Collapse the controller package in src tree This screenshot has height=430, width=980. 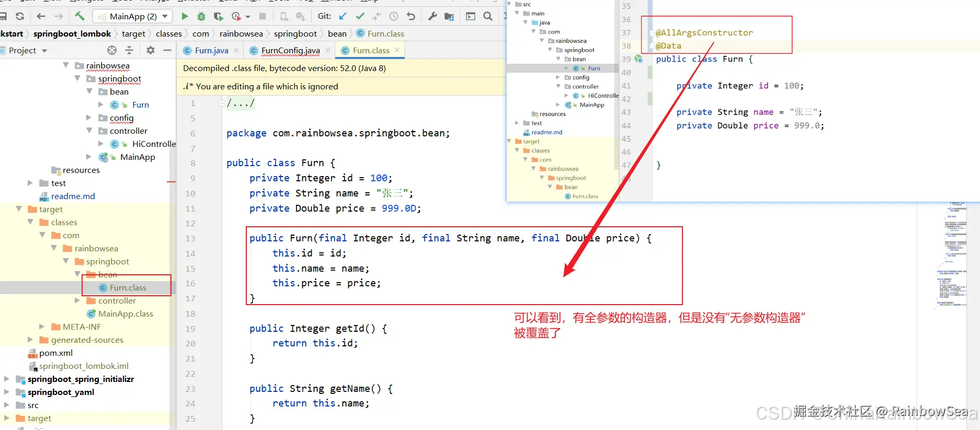pyautogui.click(x=89, y=131)
